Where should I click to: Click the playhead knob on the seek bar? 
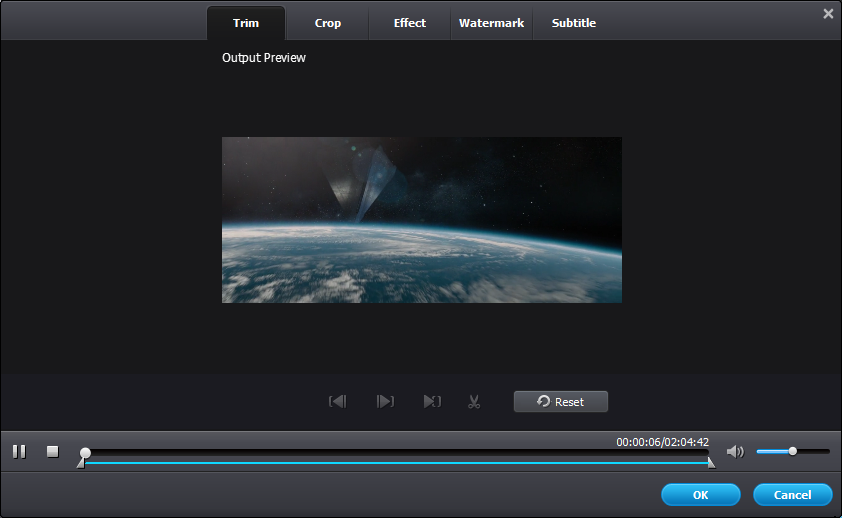[85, 453]
